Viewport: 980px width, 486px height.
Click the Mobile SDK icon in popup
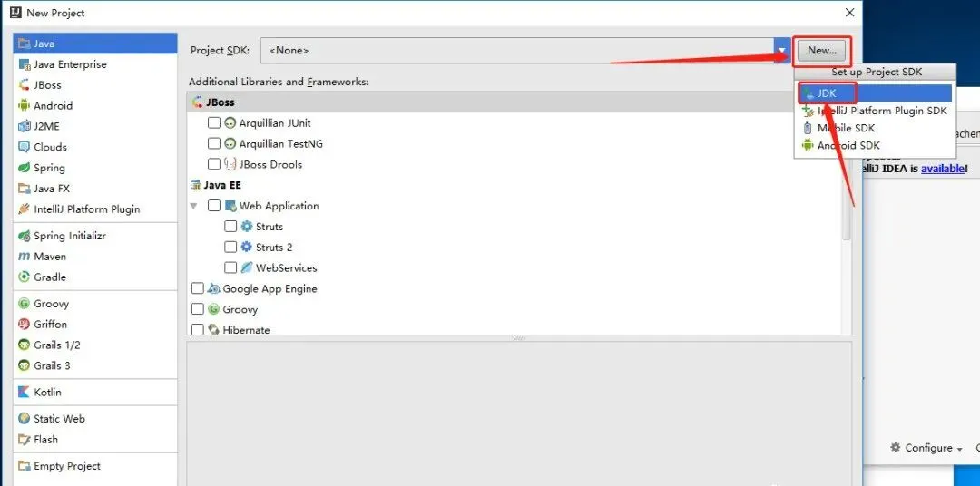coord(808,128)
